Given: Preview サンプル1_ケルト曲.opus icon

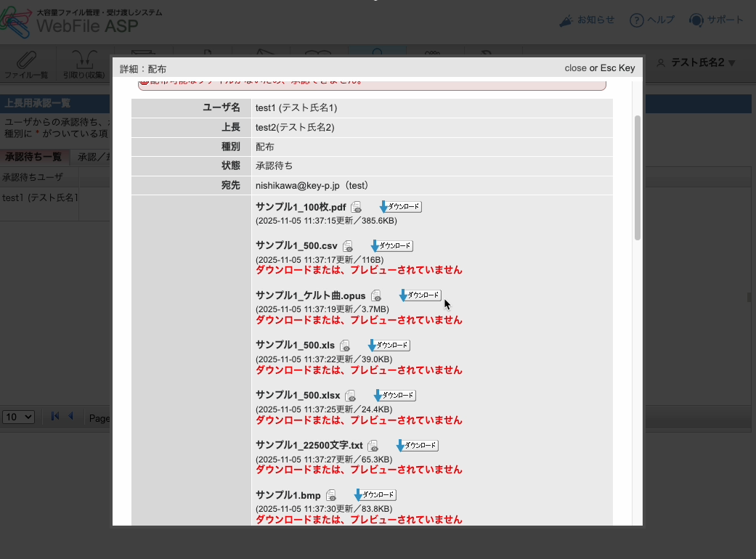Looking at the screenshot, I should pos(376,296).
